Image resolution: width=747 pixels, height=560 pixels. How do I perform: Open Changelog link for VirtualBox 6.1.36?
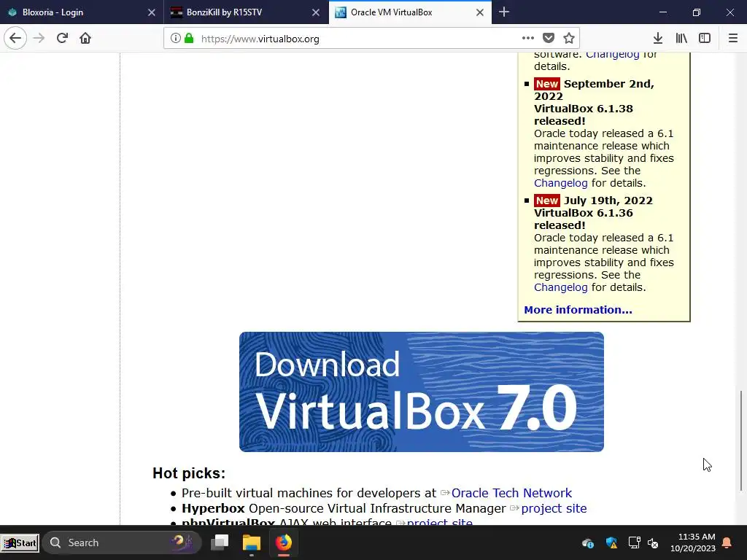click(x=561, y=287)
